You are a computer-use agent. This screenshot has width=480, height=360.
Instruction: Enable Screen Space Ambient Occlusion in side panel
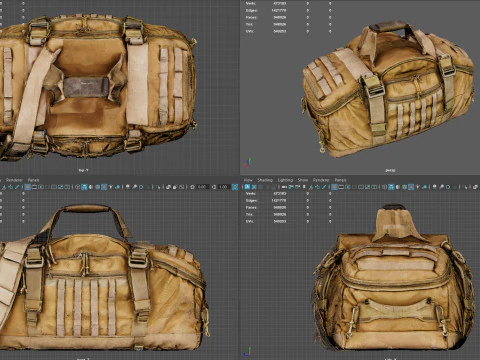(434, 187)
